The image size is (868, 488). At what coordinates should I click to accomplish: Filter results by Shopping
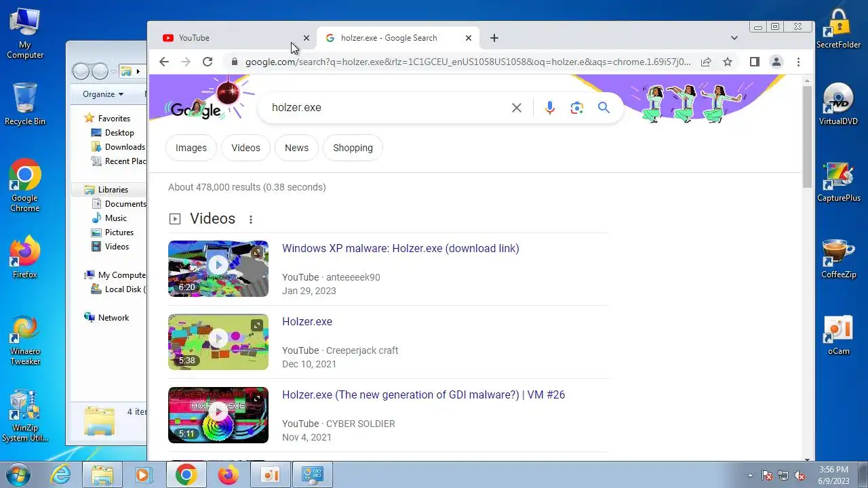[x=353, y=148]
